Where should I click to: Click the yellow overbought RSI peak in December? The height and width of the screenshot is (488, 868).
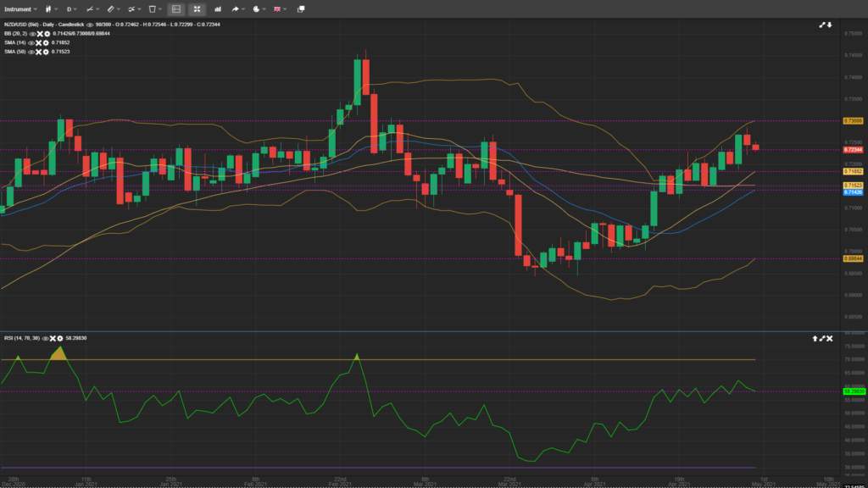(x=58, y=353)
